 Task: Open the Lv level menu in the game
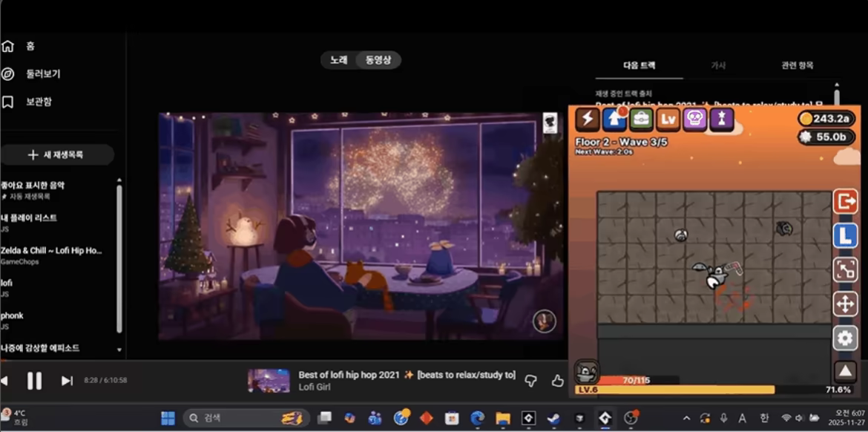click(668, 119)
